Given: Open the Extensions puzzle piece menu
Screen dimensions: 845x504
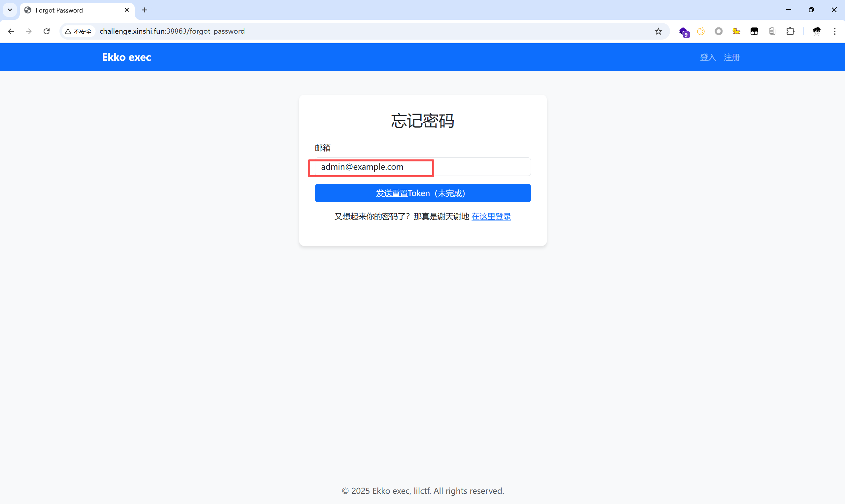Looking at the screenshot, I should coord(790,31).
